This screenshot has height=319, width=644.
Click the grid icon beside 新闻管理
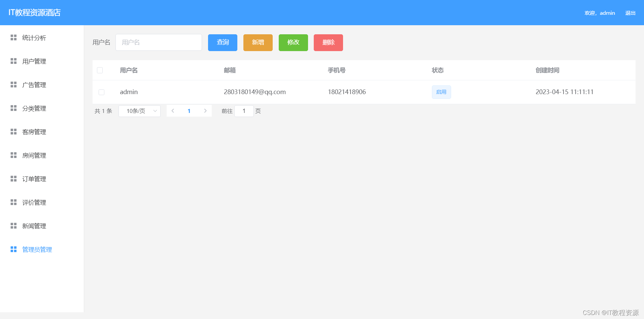point(13,226)
